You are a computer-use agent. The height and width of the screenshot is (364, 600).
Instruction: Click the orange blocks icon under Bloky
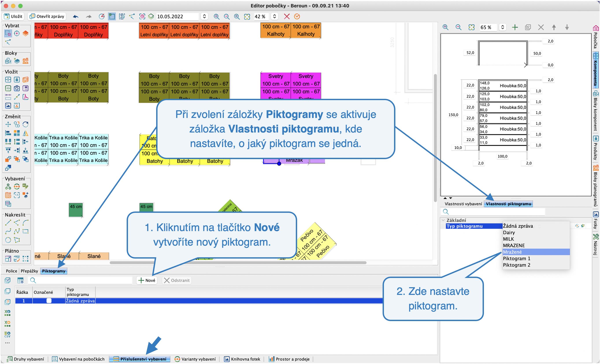(25, 61)
